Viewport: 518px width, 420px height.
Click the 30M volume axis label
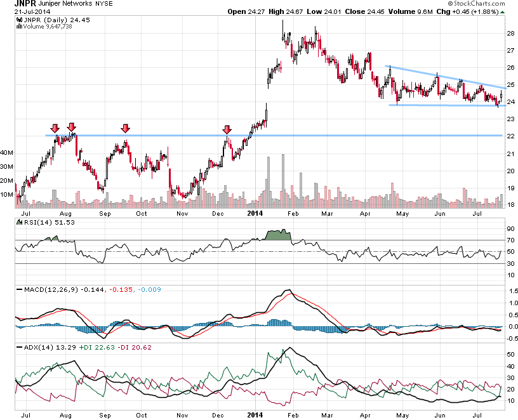(6, 166)
